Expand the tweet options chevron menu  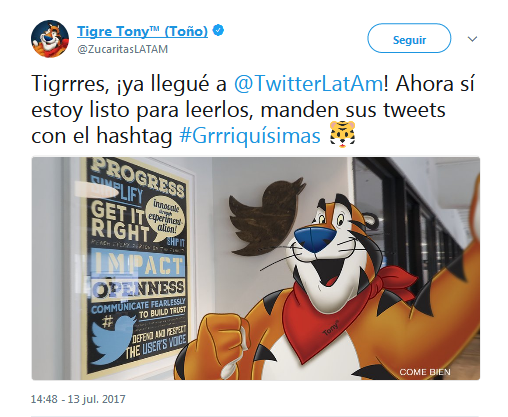tap(472, 39)
